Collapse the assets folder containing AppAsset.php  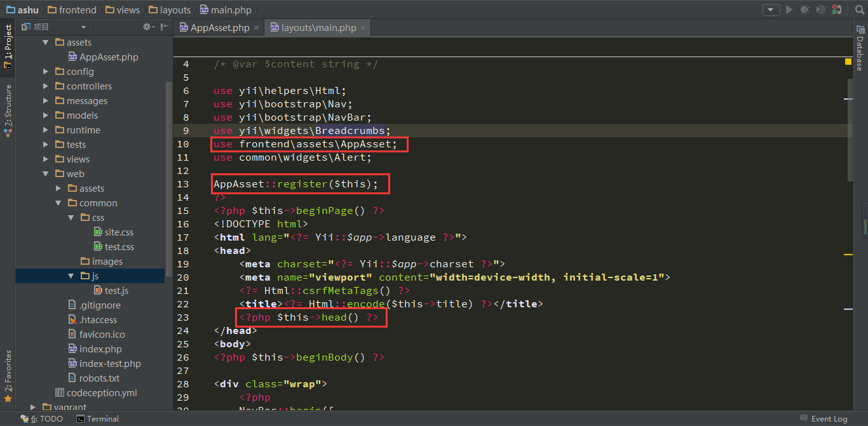46,43
